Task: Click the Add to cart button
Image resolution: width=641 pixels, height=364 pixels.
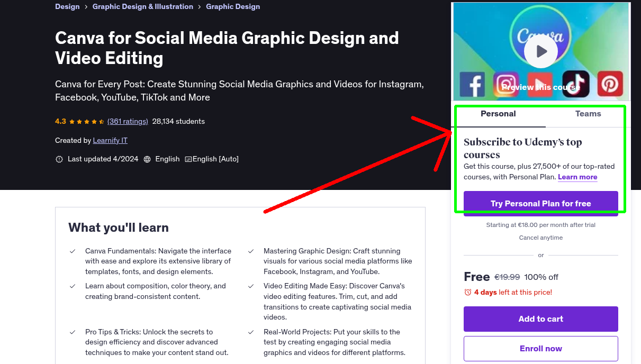Action: [541, 319]
